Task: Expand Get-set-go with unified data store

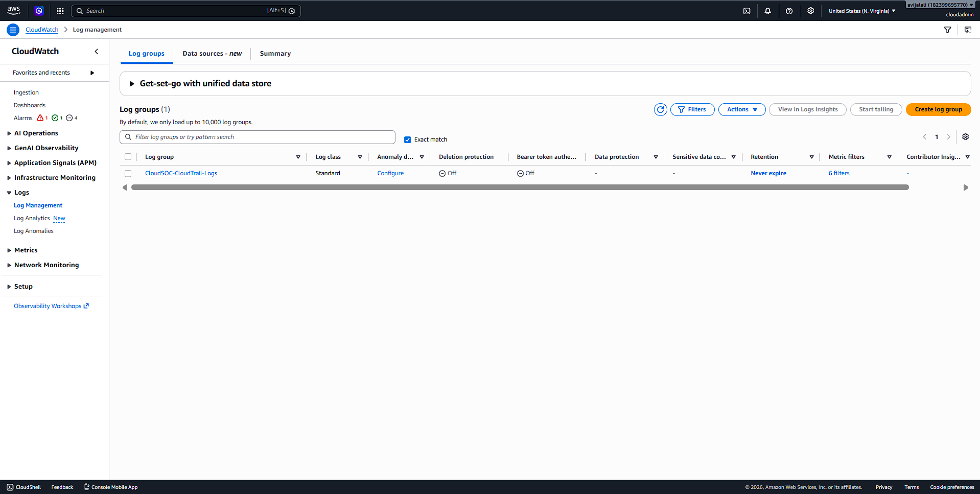Action: tap(132, 84)
